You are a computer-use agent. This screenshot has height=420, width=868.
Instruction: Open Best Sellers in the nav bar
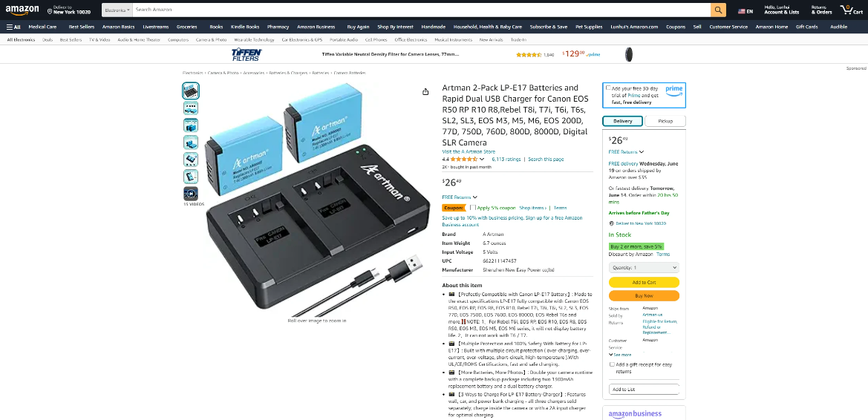tap(82, 27)
